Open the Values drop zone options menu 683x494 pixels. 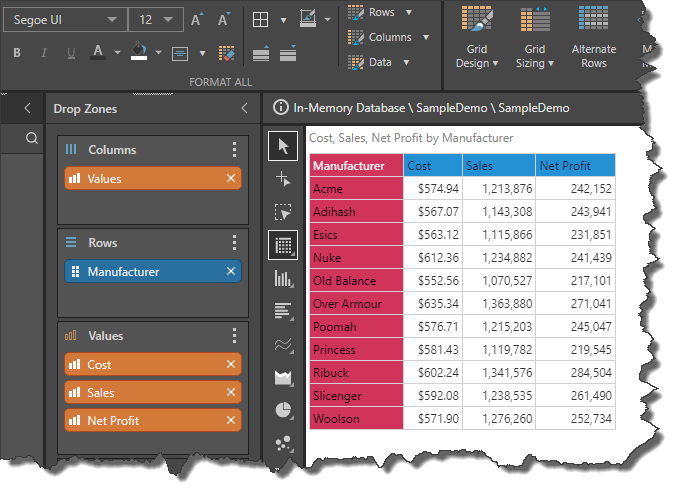[x=234, y=336]
